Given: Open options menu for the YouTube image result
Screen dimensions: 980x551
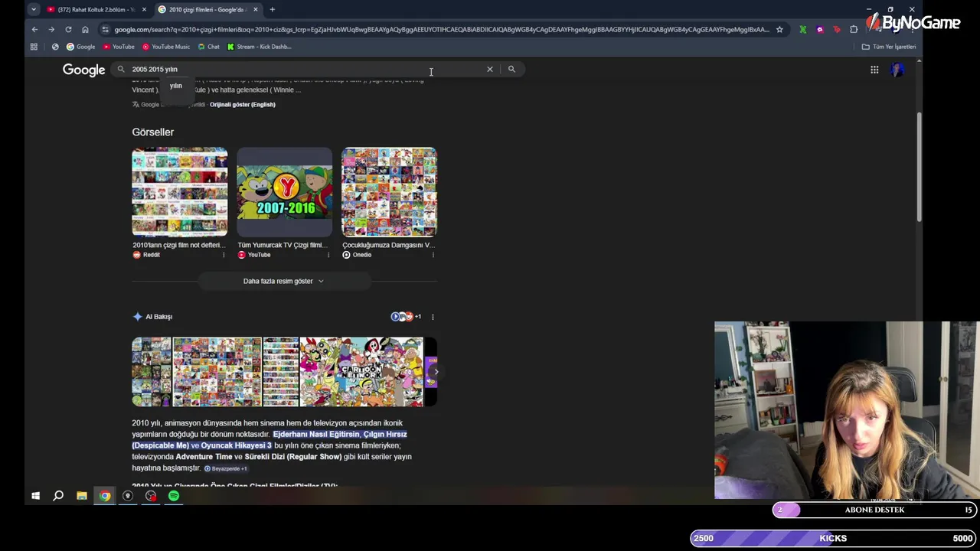Looking at the screenshot, I should click(x=328, y=255).
